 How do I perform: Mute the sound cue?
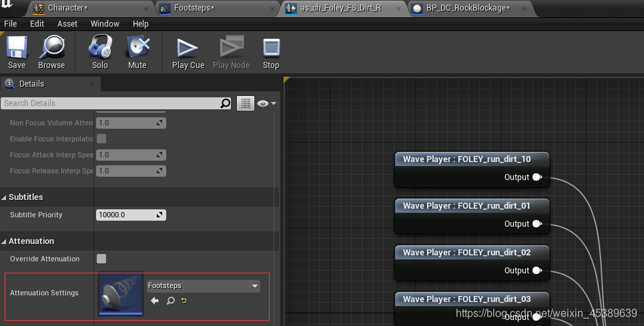[x=137, y=53]
